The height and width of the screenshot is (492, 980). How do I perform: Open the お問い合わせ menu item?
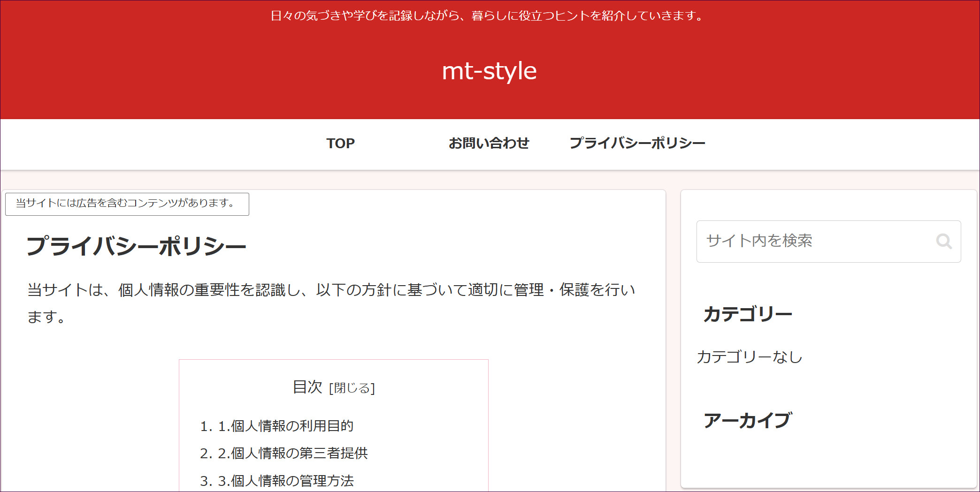pos(489,143)
